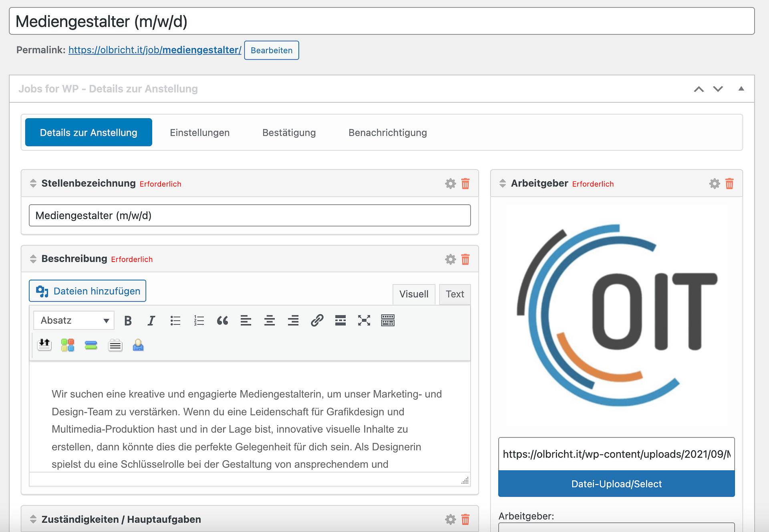Click reorder handle of Stellenbezeichnung field
The height and width of the screenshot is (532, 769).
click(33, 183)
